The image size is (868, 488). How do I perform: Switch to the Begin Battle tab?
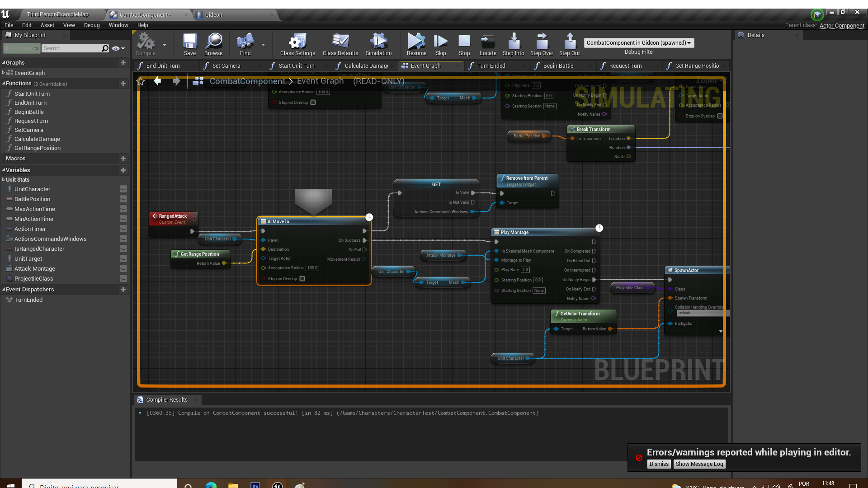(x=558, y=66)
